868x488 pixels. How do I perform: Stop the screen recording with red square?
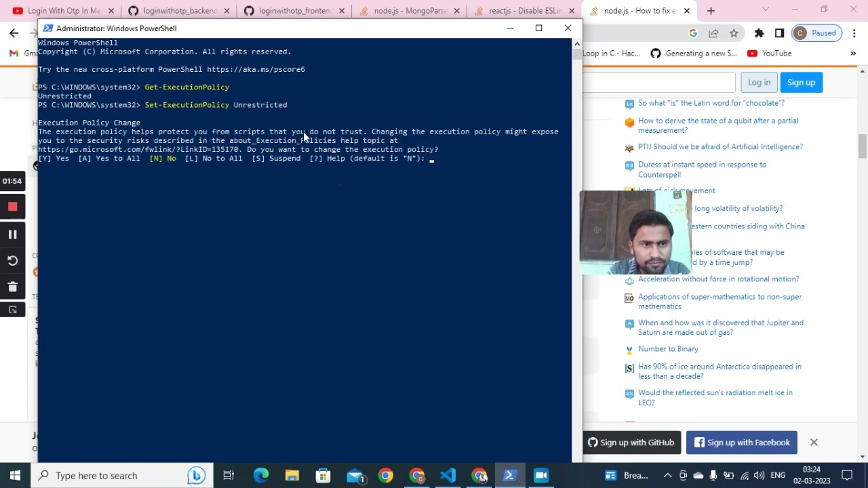[x=12, y=207]
